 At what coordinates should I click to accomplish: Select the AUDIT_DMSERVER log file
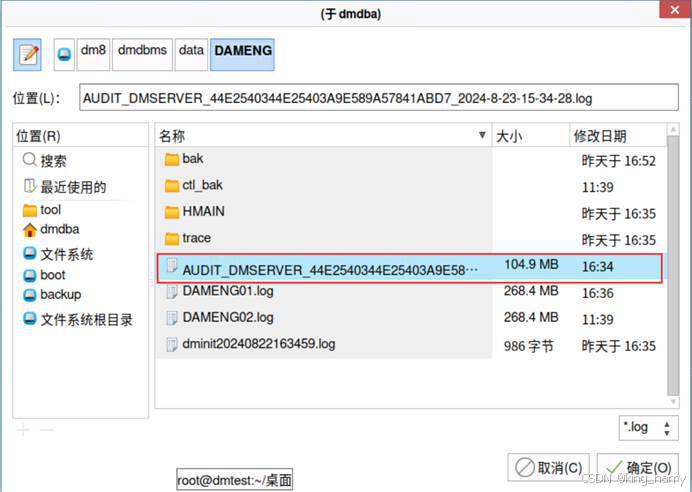[410, 268]
